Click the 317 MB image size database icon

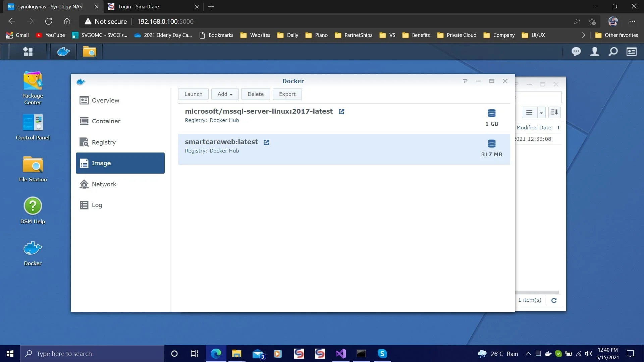tap(491, 143)
